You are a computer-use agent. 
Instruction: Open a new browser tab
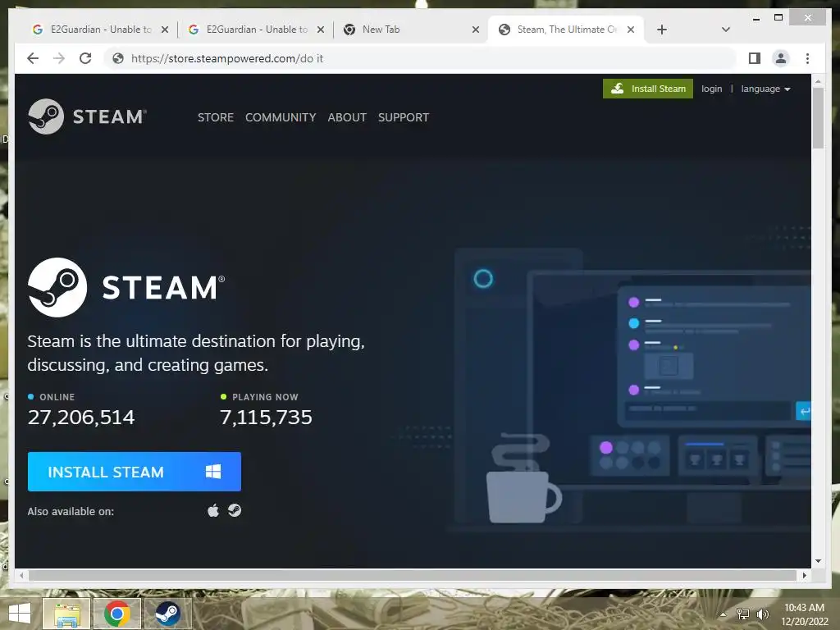662,30
